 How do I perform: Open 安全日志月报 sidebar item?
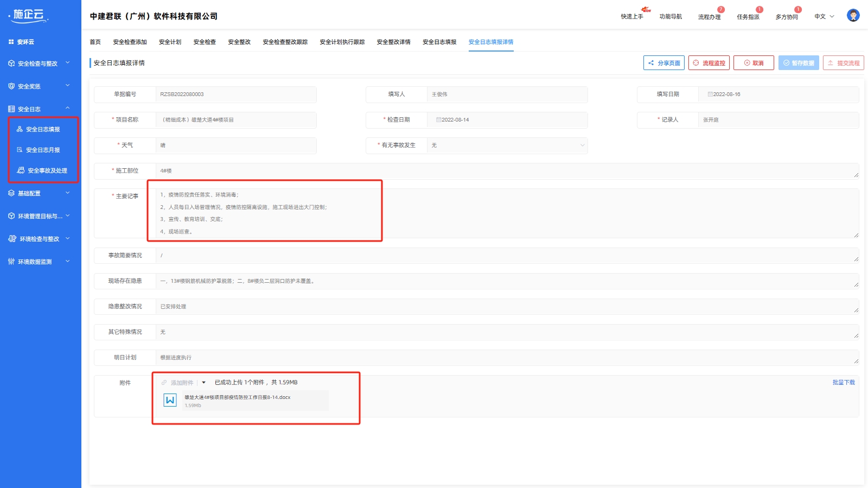tap(43, 150)
